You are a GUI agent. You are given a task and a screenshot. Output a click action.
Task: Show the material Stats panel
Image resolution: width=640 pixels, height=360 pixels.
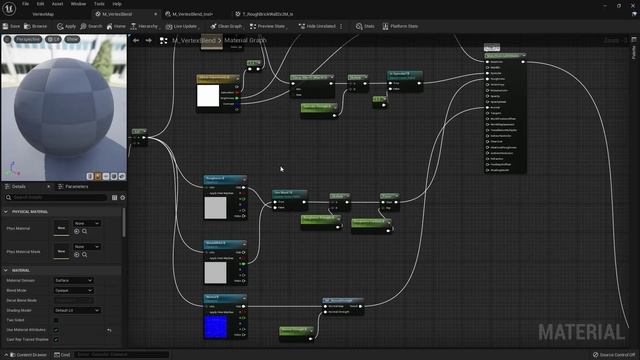pyautogui.click(x=365, y=26)
